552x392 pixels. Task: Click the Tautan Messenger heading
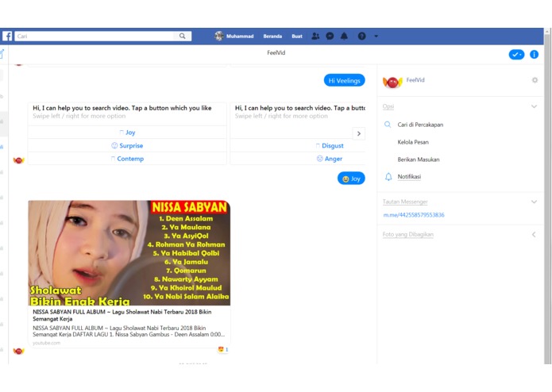point(405,202)
